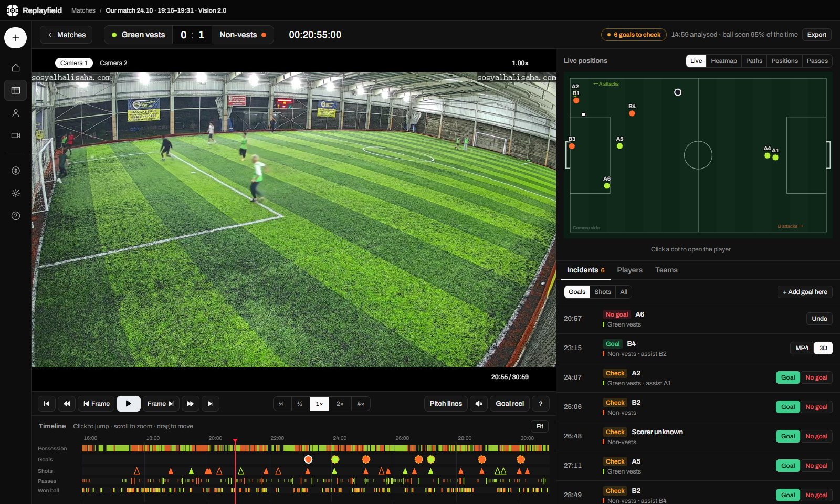The height and width of the screenshot is (504, 840).
Task: Confirm Goal for 24:07 A2 incident
Action: click(787, 377)
